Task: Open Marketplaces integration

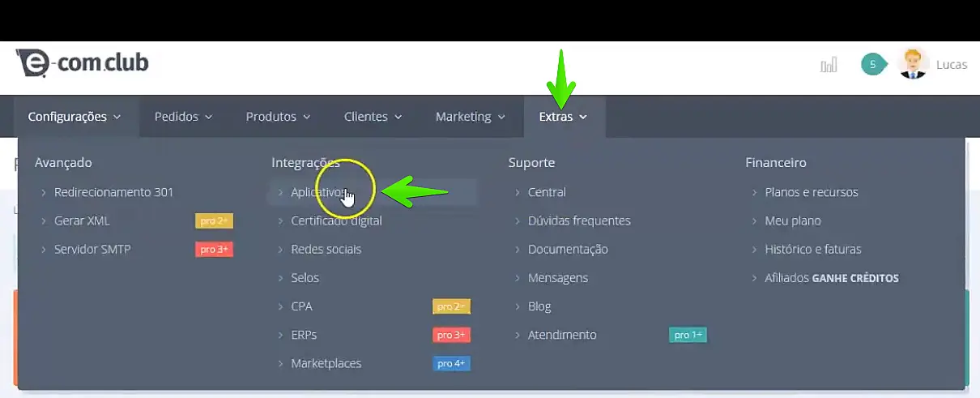Action: point(326,363)
